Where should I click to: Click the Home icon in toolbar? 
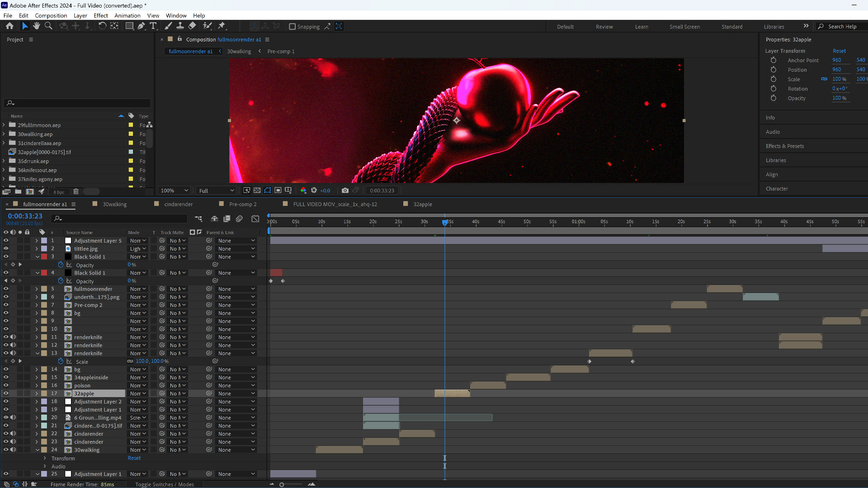(9, 26)
